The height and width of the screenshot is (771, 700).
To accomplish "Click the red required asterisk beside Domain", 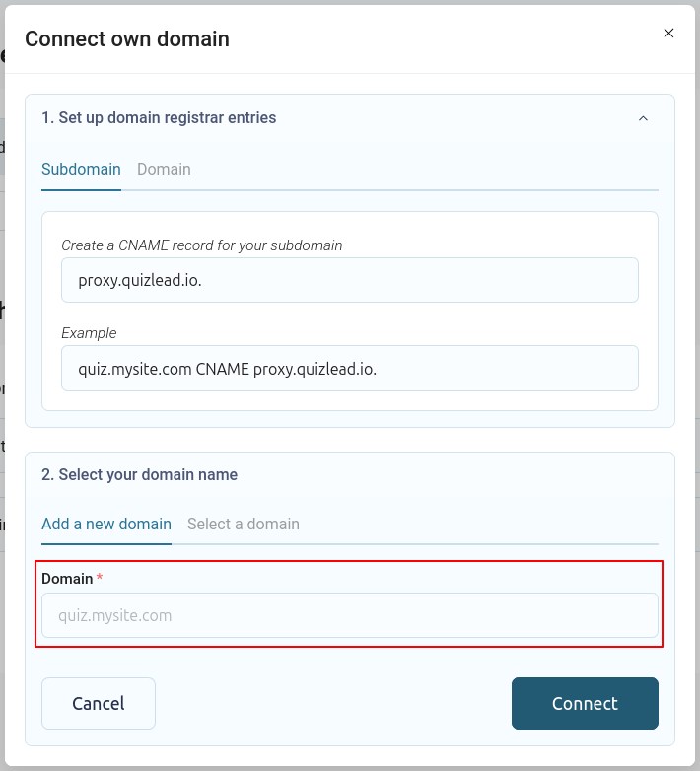I will (100, 577).
